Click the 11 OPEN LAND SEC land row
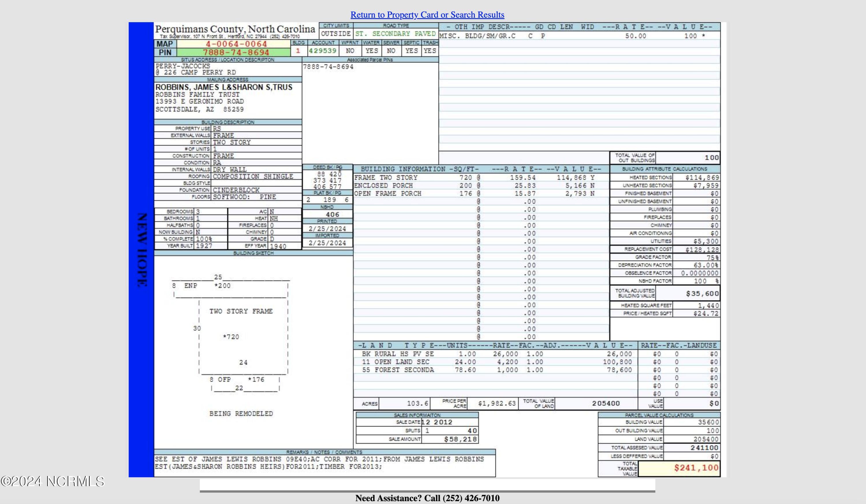The height and width of the screenshot is (504, 866). click(496, 362)
